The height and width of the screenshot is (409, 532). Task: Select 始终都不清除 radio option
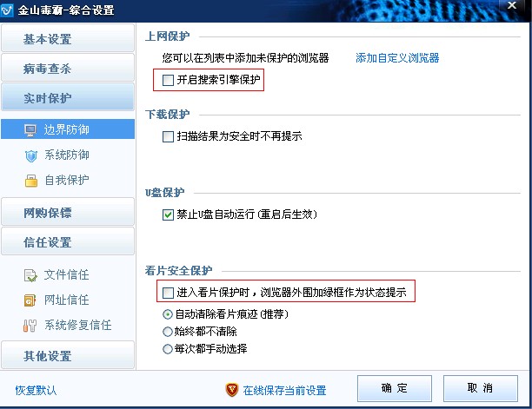(168, 332)
